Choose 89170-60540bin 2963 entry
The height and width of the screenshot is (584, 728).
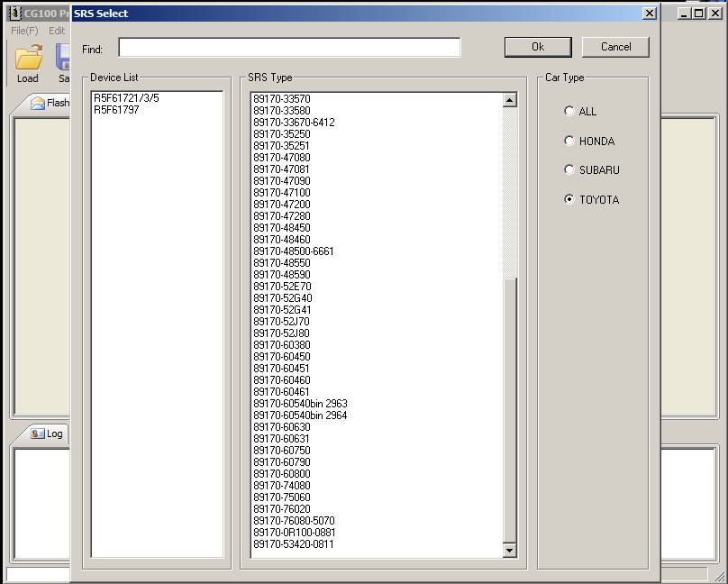(x=300, y=404)
